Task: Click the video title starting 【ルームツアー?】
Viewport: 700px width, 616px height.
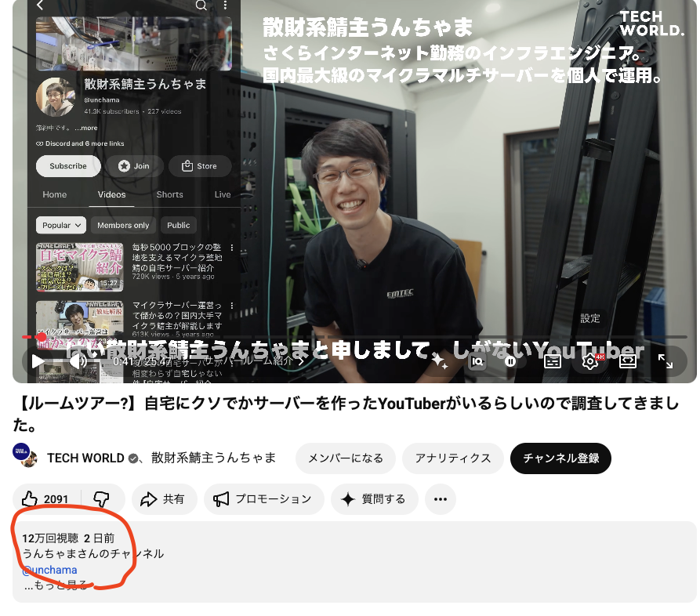Action: [346, 414]
